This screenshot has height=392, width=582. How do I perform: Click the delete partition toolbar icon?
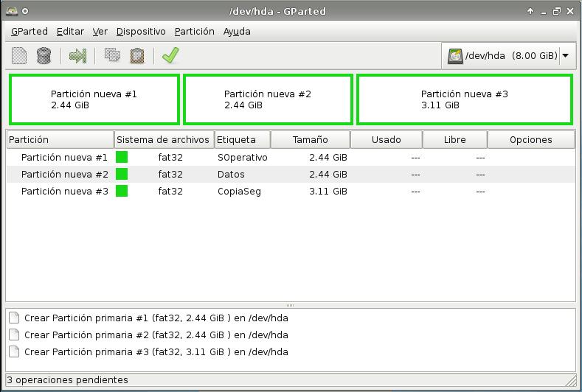point(44,56)
